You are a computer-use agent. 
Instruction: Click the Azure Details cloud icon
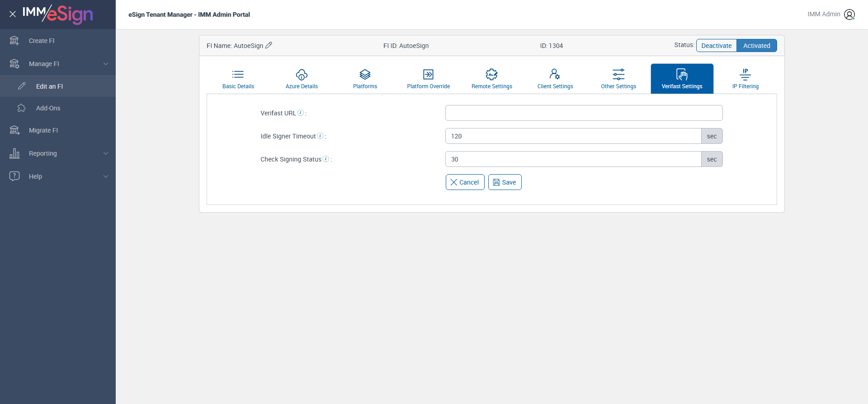[x=302, y=74]
